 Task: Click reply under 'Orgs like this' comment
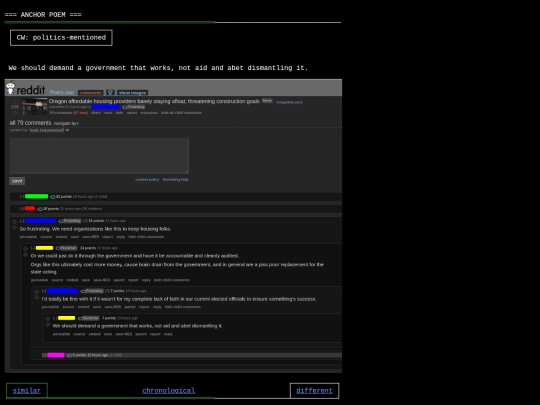pos(146,280)
